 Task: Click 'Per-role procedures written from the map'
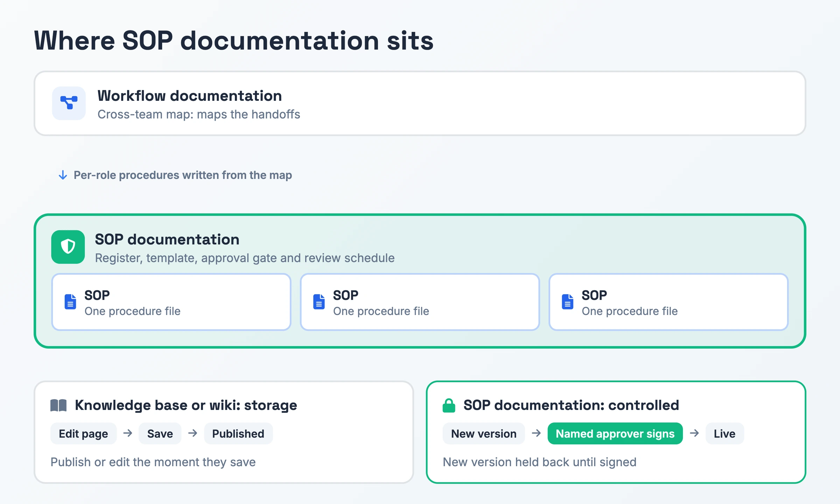(183, 175)
